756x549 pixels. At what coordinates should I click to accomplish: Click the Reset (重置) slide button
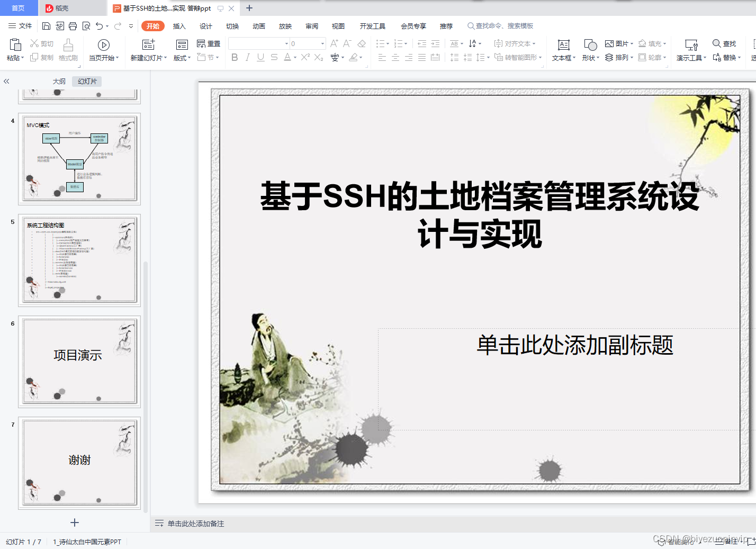[209, 43]
